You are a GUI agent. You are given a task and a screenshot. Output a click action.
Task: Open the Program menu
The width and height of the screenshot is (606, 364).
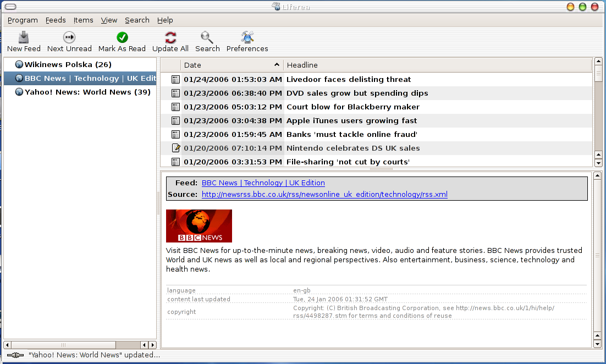tap(23, 20)
